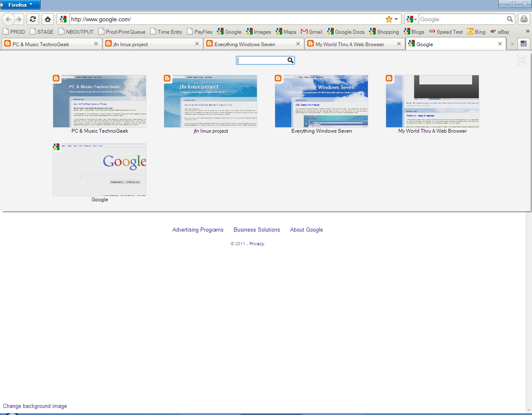Open the PayFlex bookmark
Viewport: 532px width, 415px height.
[199, 32]
